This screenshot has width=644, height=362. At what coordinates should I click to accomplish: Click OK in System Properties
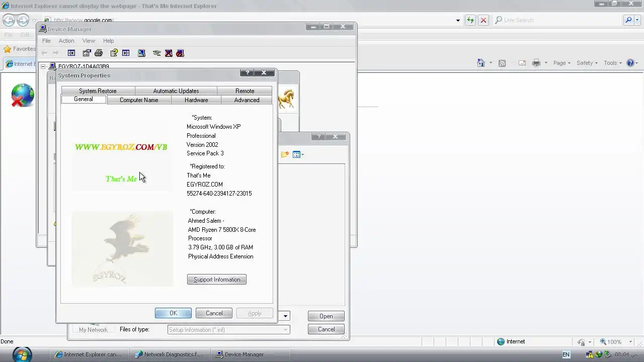(x=173, y=313)
